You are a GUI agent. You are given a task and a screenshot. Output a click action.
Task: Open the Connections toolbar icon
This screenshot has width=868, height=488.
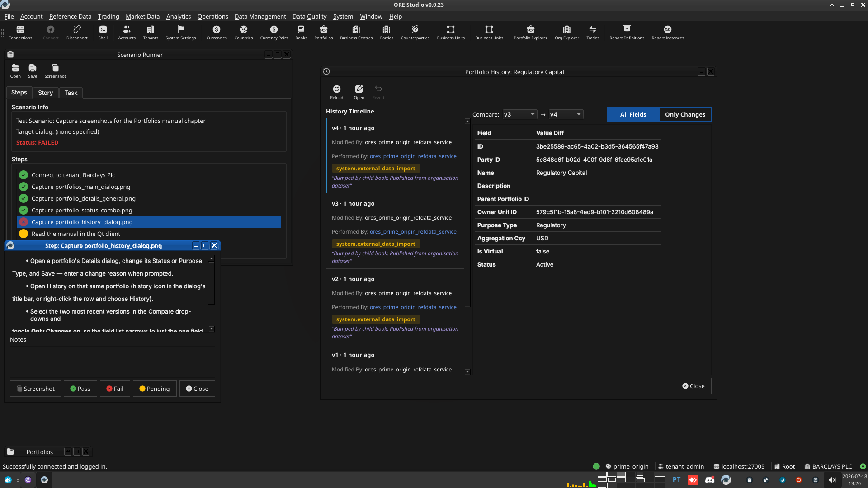(20, 32)
